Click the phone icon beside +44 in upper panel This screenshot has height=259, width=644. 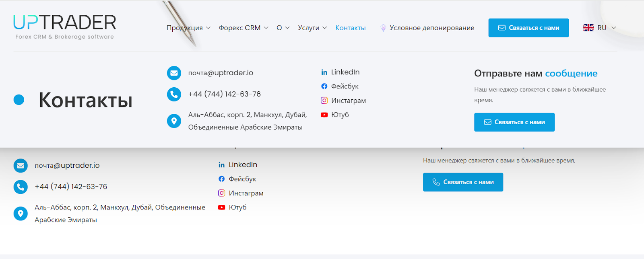(174, 94)
